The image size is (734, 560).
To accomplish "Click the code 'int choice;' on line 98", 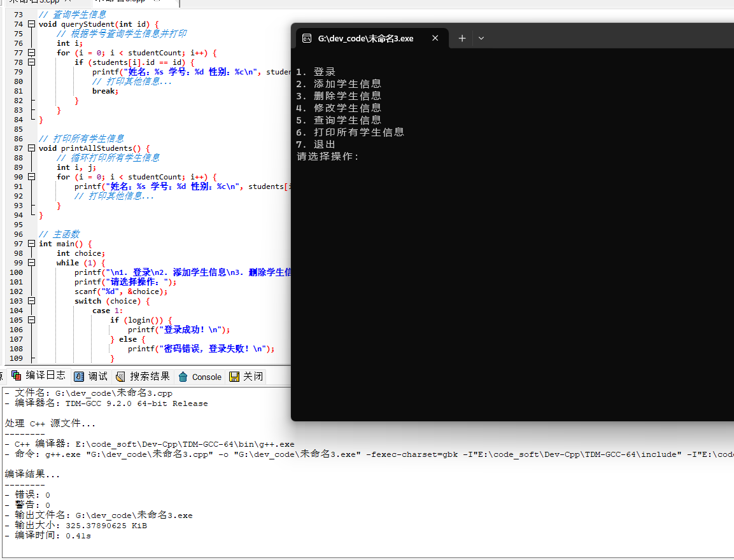I will pyautogui.click(x=80, y=253).
